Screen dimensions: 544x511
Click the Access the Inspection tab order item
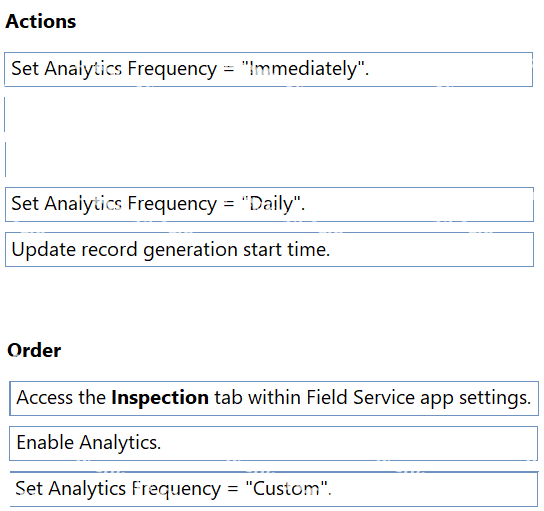tap(274, 398)
